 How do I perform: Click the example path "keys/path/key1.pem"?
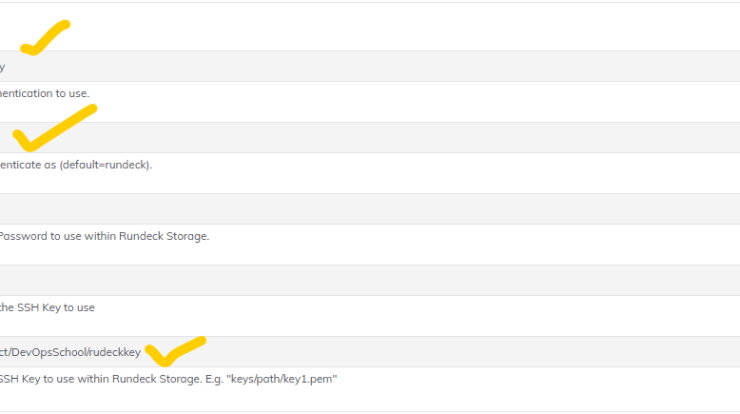282,379
